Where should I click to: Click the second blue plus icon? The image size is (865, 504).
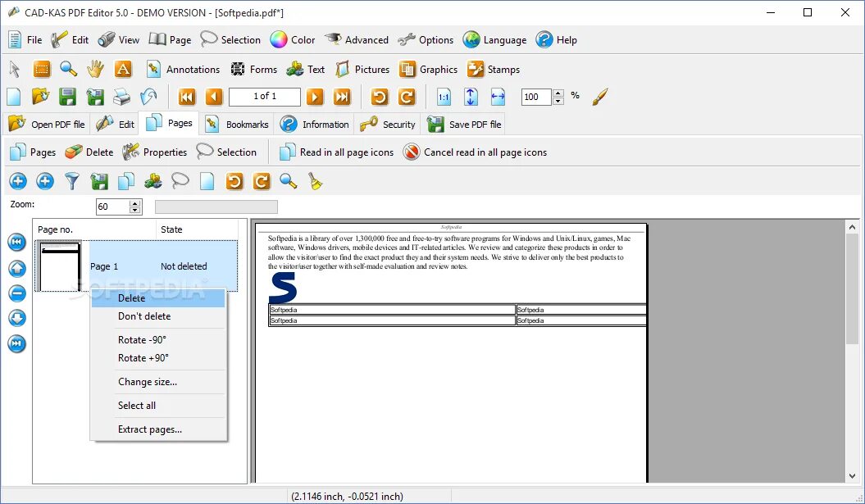click(44, 181)
